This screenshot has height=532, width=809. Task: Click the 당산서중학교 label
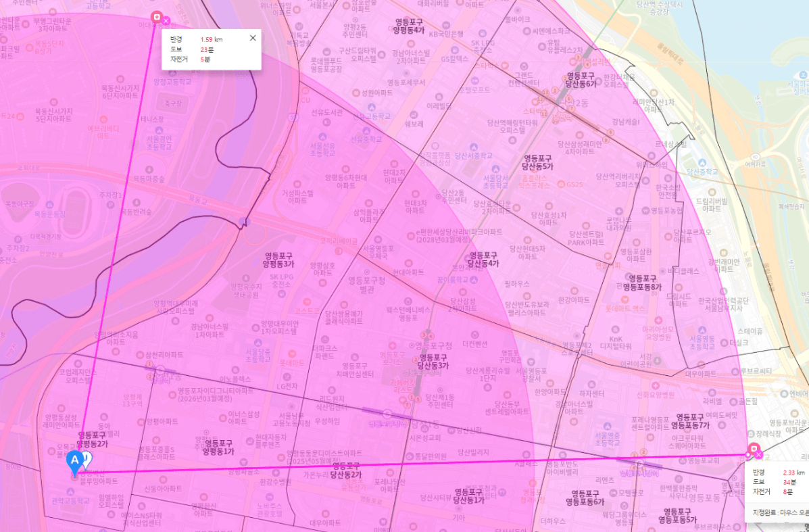click(474, 155)
